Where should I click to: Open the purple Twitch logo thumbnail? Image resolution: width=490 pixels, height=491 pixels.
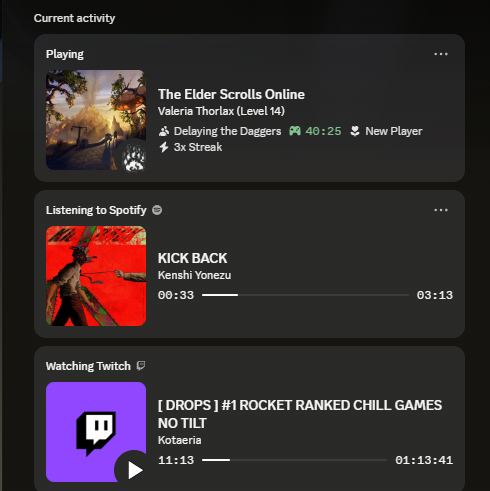tap(96, 432)
